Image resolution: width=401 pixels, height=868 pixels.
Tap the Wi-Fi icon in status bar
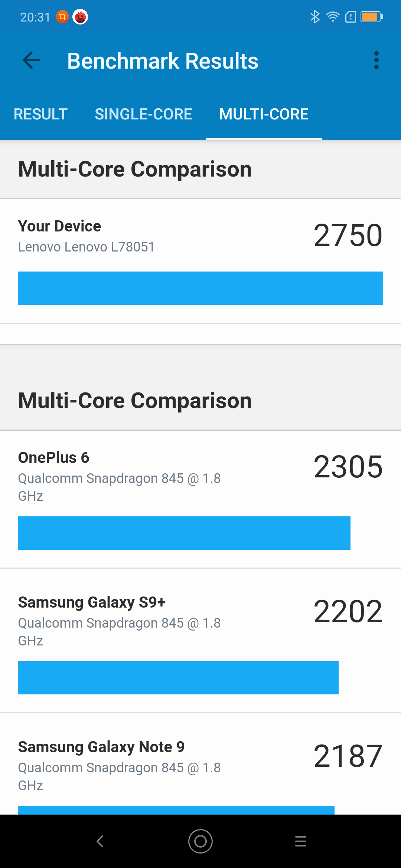pyautogui.click(x=332, y=16)
